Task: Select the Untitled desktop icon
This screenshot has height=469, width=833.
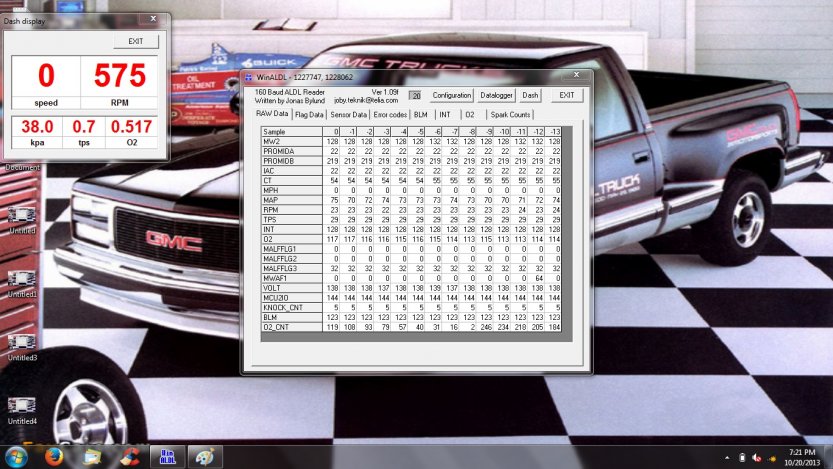Action: pyautogui.click(x=22, y=220)
